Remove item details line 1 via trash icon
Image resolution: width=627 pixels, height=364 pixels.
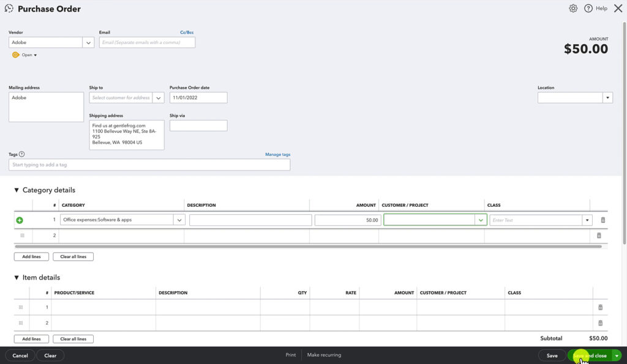(x=601, y=306)
